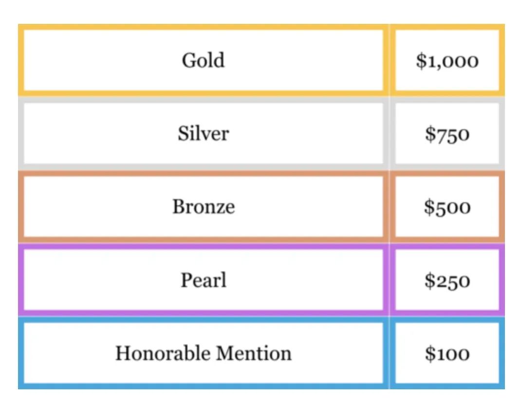Click the Honorable Mention cell
520x420 pixels.
point(203,353)
